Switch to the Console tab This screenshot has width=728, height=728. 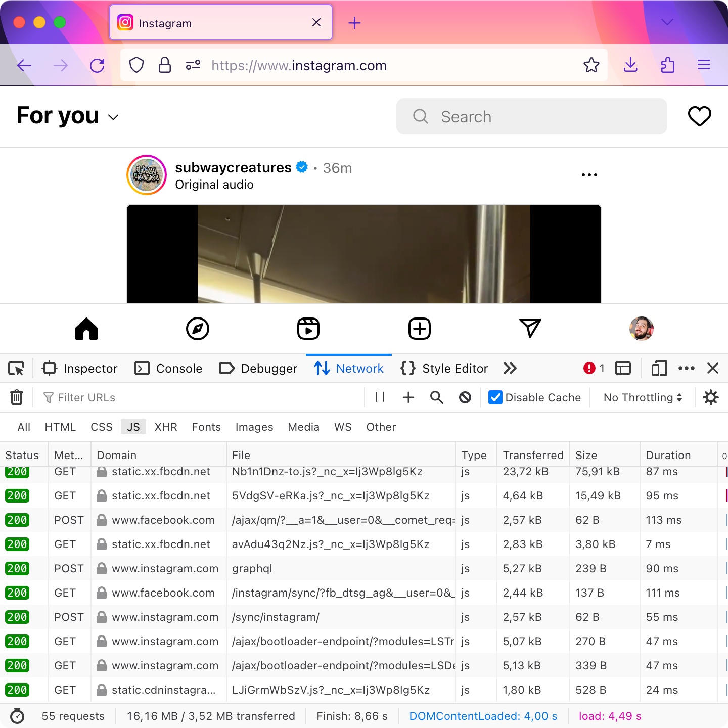coord(168,369)
